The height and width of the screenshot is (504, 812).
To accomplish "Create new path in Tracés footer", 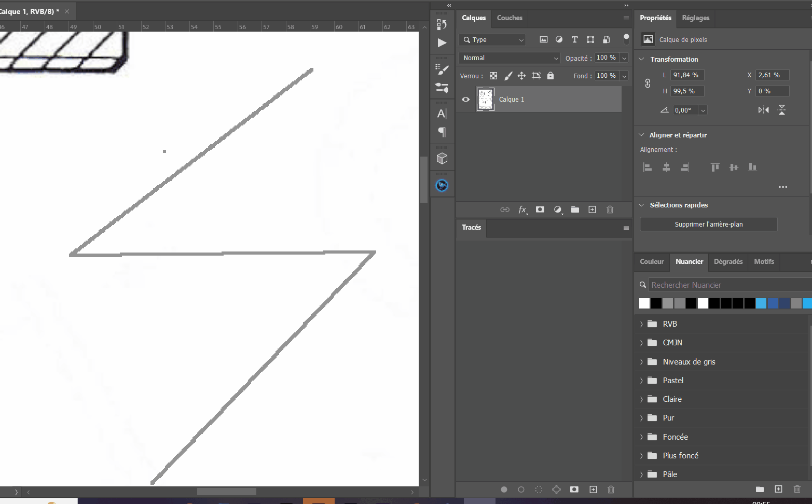I will click(x=594, y=489).
